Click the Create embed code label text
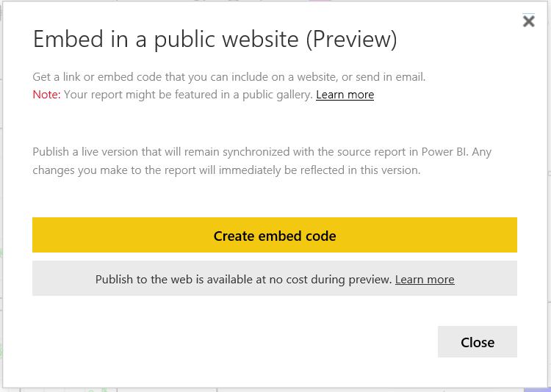This screenshot has height=392, width=551. point(275,236)
